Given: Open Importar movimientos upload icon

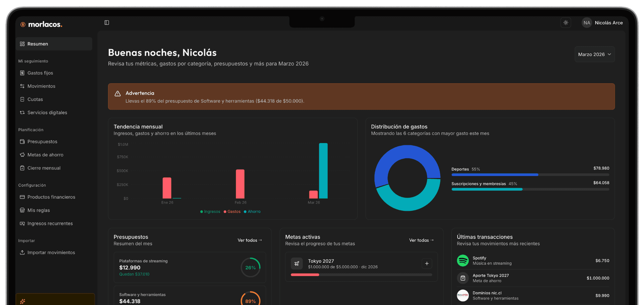Looking at the screenshot, I should [x=22, y=253].
